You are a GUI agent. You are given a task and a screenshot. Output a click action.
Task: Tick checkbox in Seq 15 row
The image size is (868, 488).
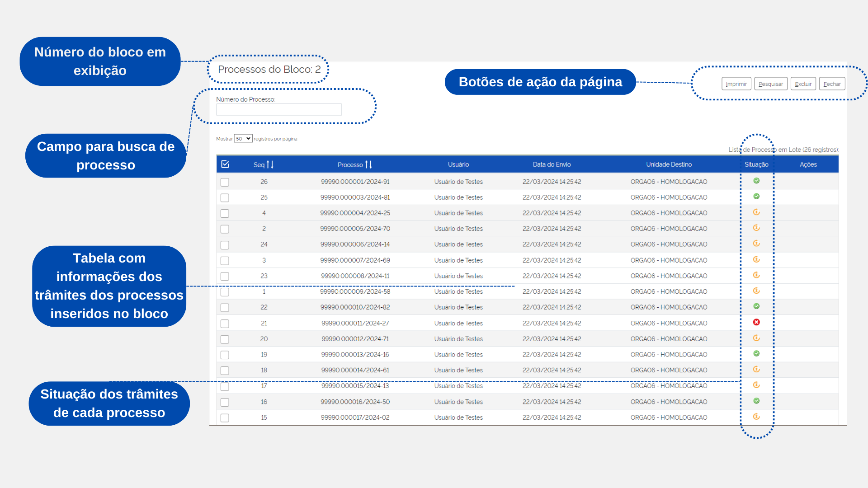click(x=225, y=418)
